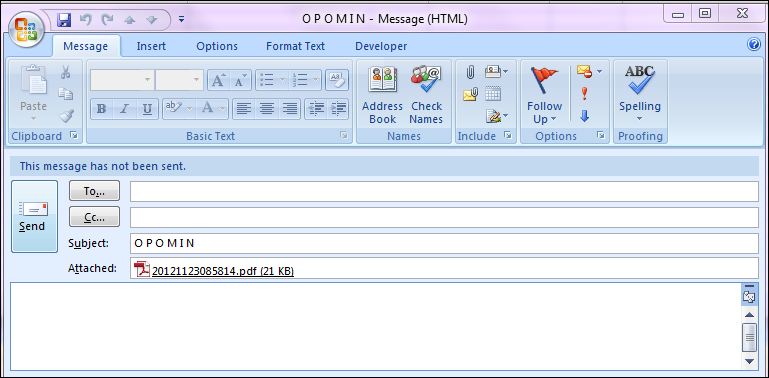Toggle Bold formatting
Viewport: 769px width, 378px height.
102,109
